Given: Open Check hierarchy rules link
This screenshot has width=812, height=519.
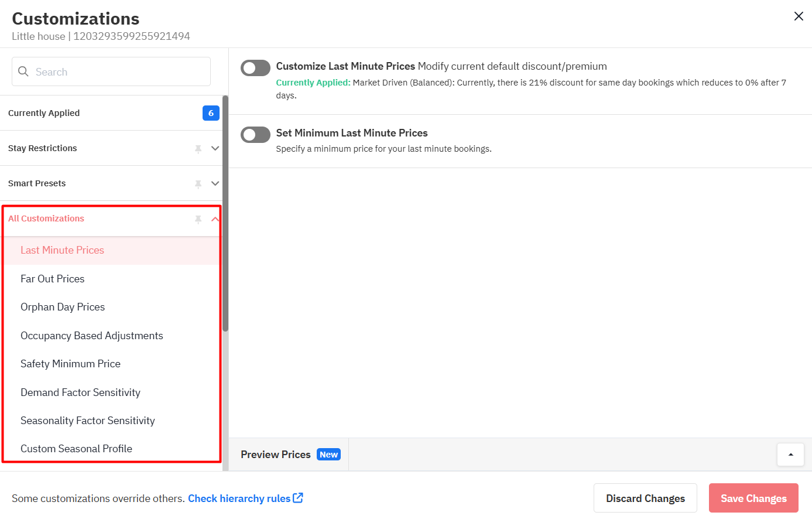Looking at the screenshot, I should [239, 498].
